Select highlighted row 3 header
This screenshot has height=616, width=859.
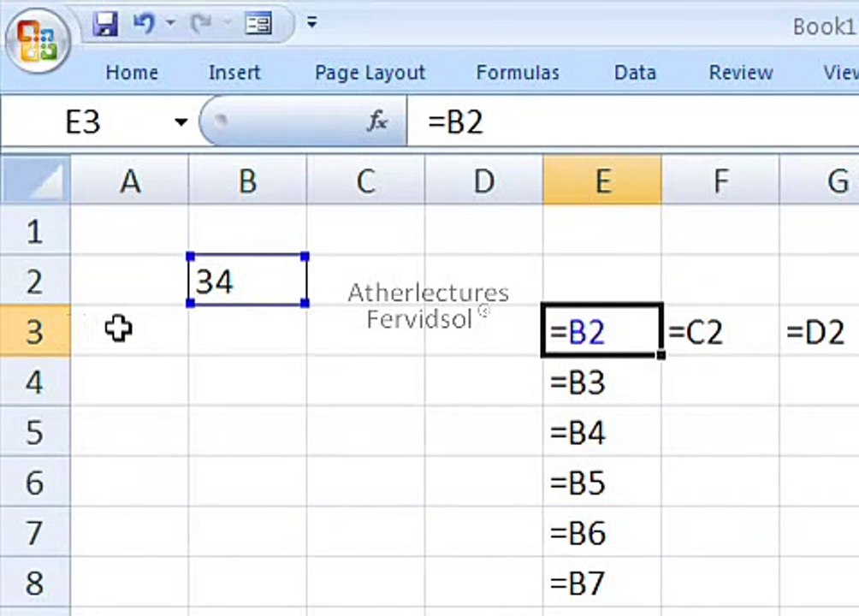tap(36, 331)
